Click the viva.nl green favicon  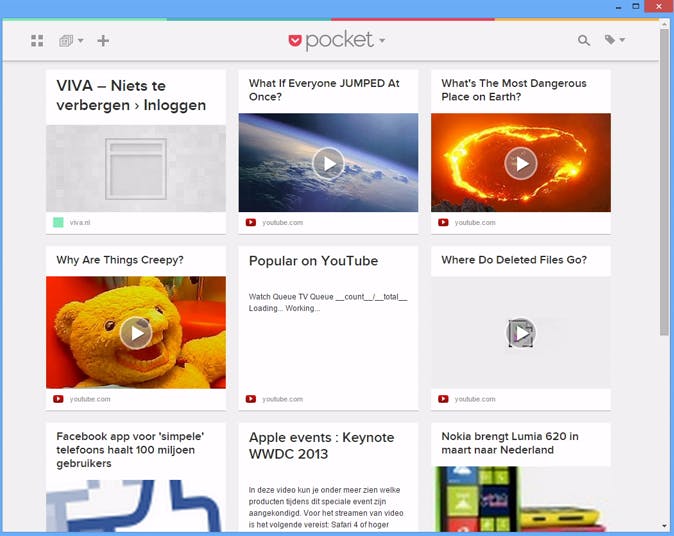point(58,222)
